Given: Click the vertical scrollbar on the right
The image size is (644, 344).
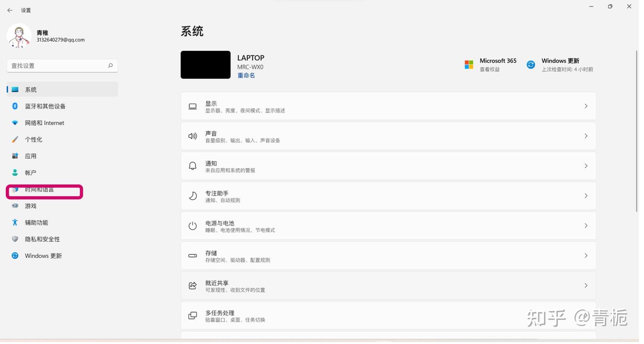Looking at the screenshot, I should 637,130.
